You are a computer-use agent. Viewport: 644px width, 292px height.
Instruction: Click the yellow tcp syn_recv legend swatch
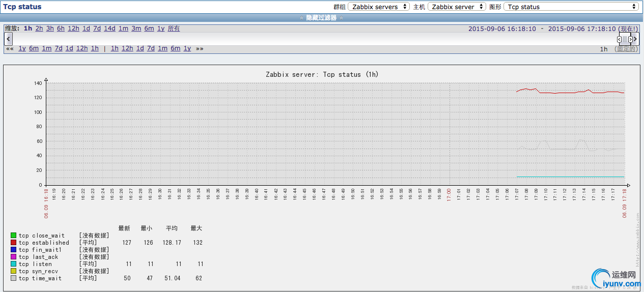[x=14, y=271]
